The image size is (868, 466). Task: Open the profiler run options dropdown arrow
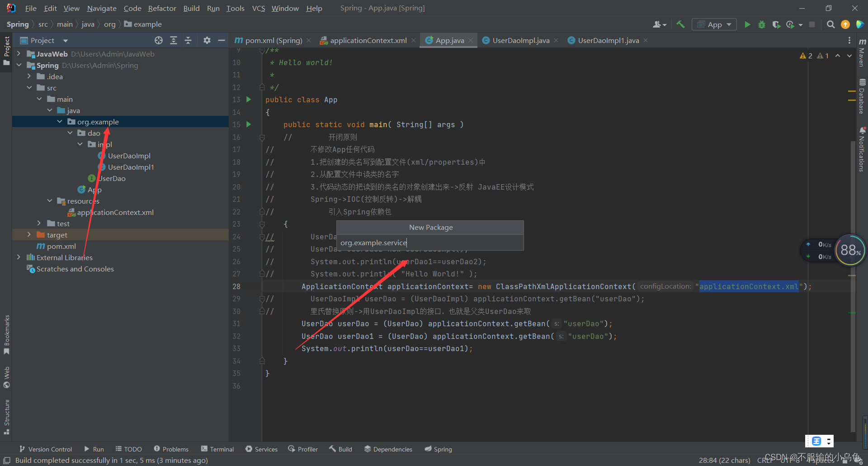(x=801, y=24)
